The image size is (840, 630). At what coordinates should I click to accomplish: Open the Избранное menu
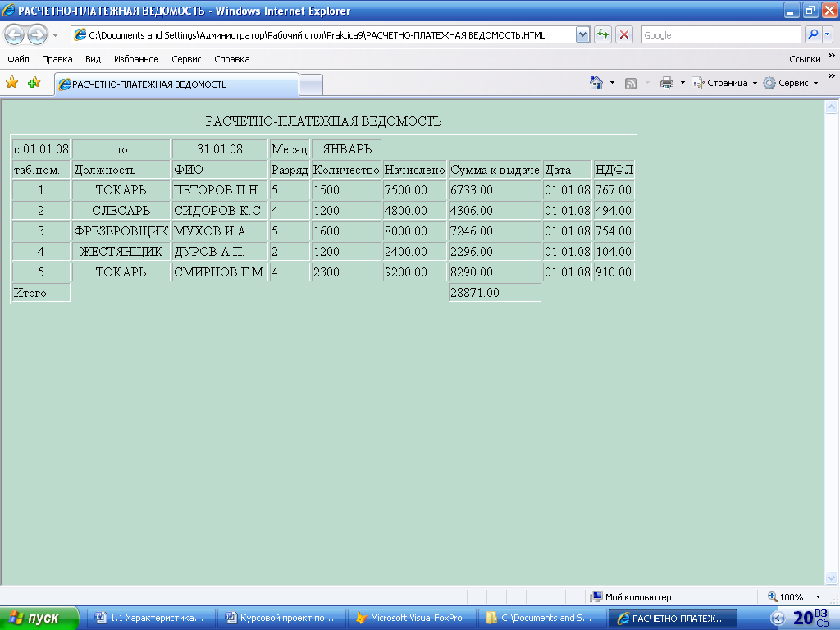(x=136, y=59)
